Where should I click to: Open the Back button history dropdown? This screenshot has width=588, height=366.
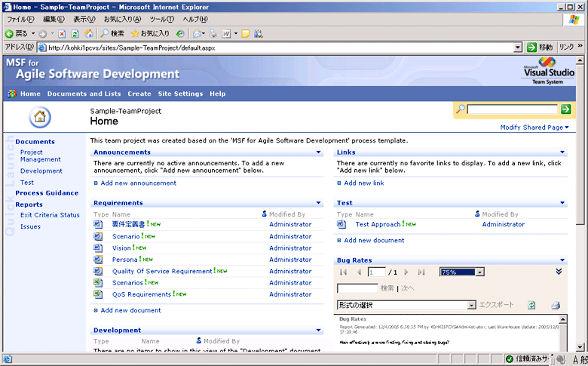(x=33, y=34)
